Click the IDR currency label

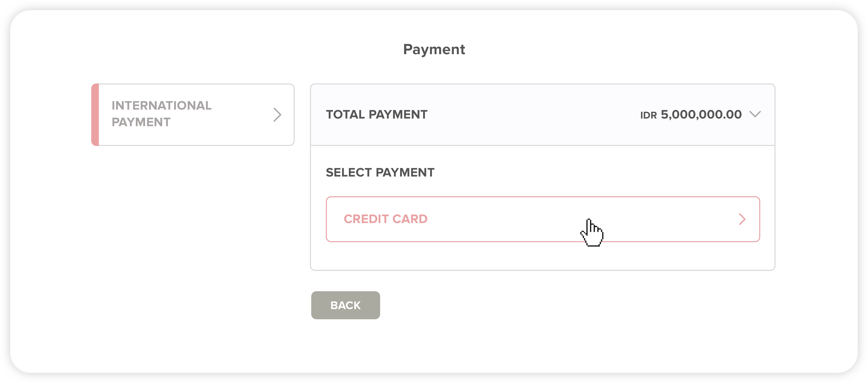pos(648,115)
